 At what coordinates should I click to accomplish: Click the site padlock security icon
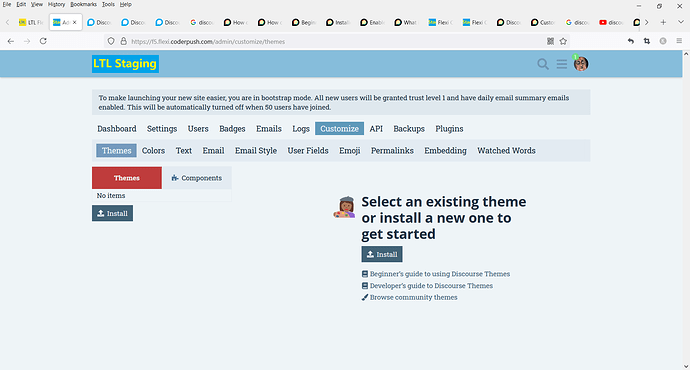pos(124,41)
